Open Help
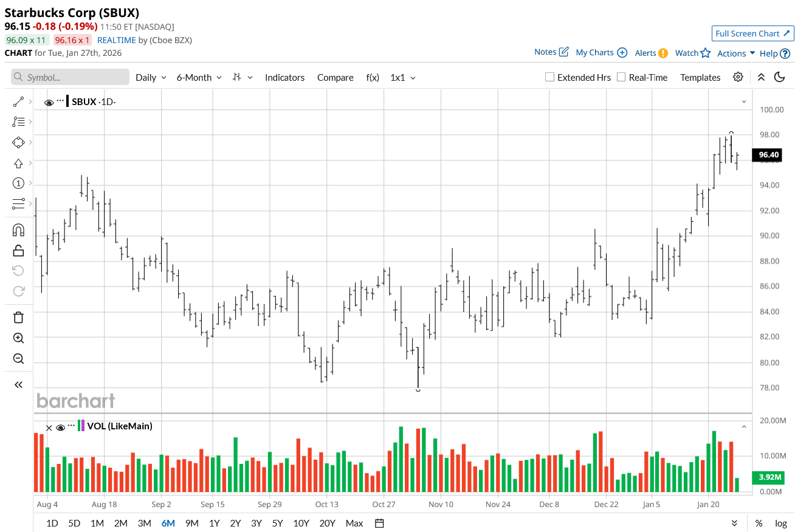 pos(775,53)
